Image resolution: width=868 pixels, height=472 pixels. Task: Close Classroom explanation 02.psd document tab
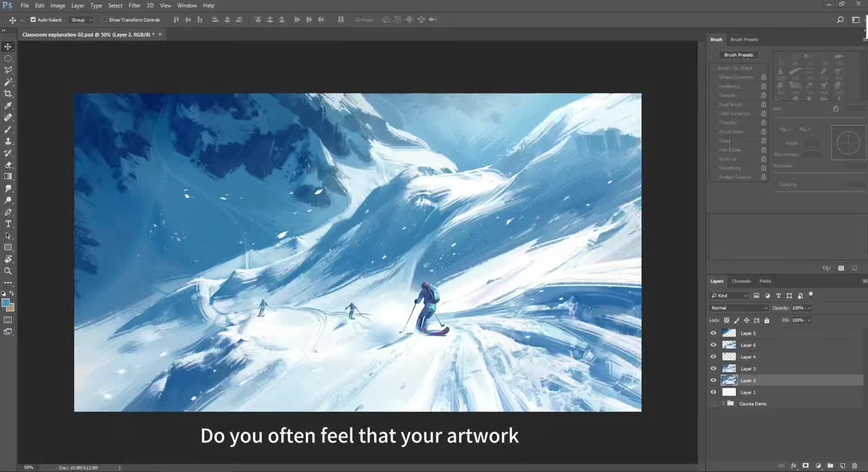tap(160, 34)
